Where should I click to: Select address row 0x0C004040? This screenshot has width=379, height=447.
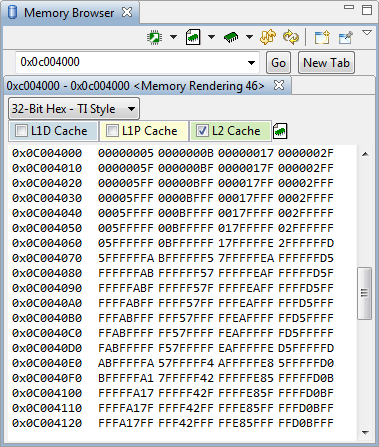(47, 213)
